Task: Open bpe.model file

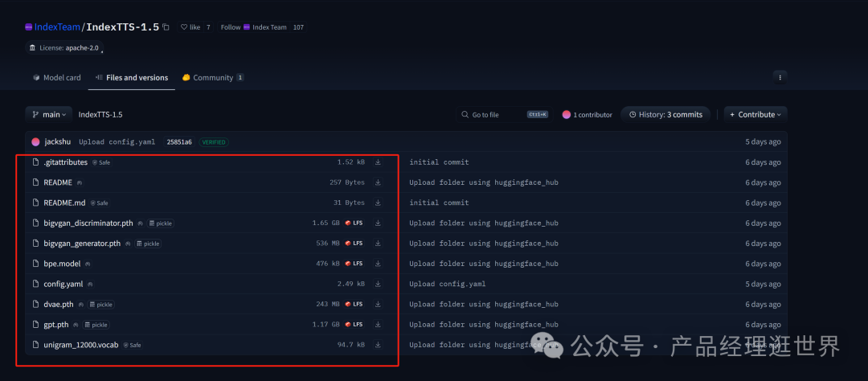Action: [x=62, y=264]
